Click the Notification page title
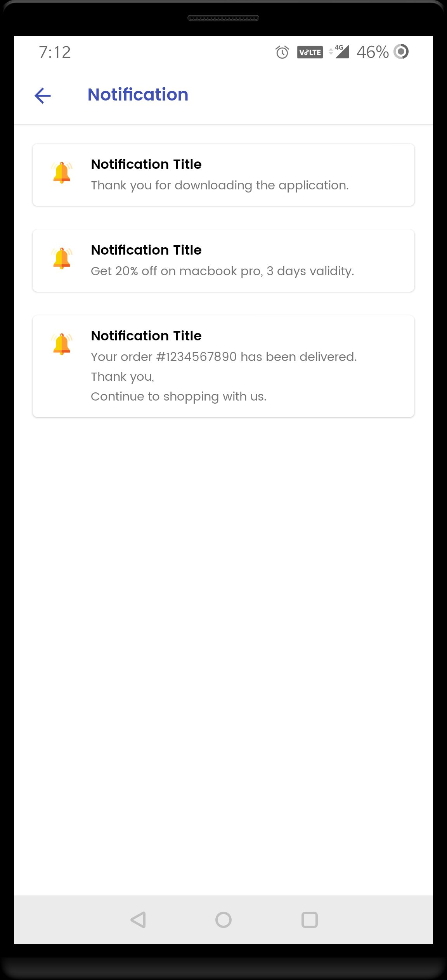This screenshot has width=447, height=980. click(x=138, y=95)
